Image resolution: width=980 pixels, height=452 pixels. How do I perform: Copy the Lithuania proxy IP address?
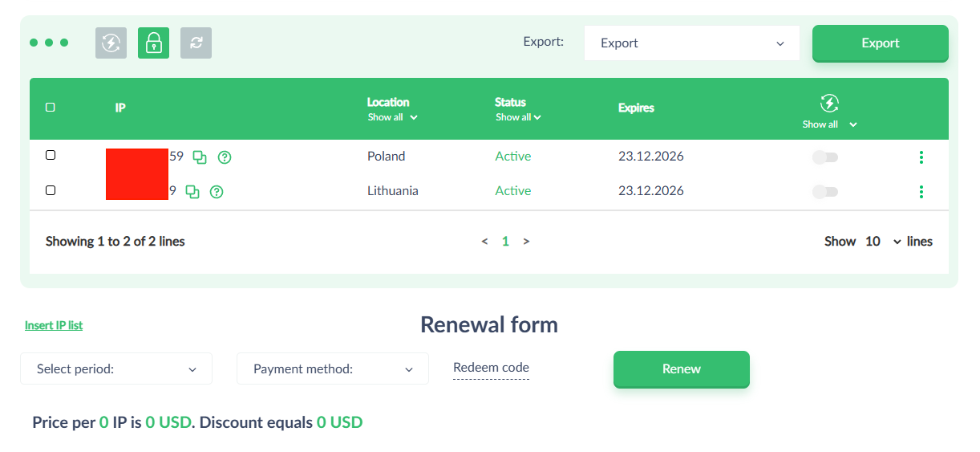tap(192, 192)
